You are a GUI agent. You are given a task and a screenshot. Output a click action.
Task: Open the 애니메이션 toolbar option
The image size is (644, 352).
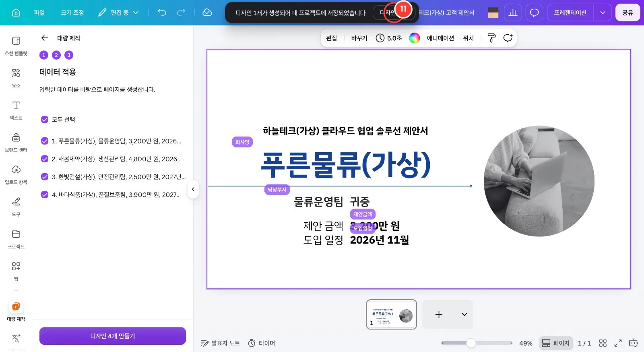click(x=440, y=38)
